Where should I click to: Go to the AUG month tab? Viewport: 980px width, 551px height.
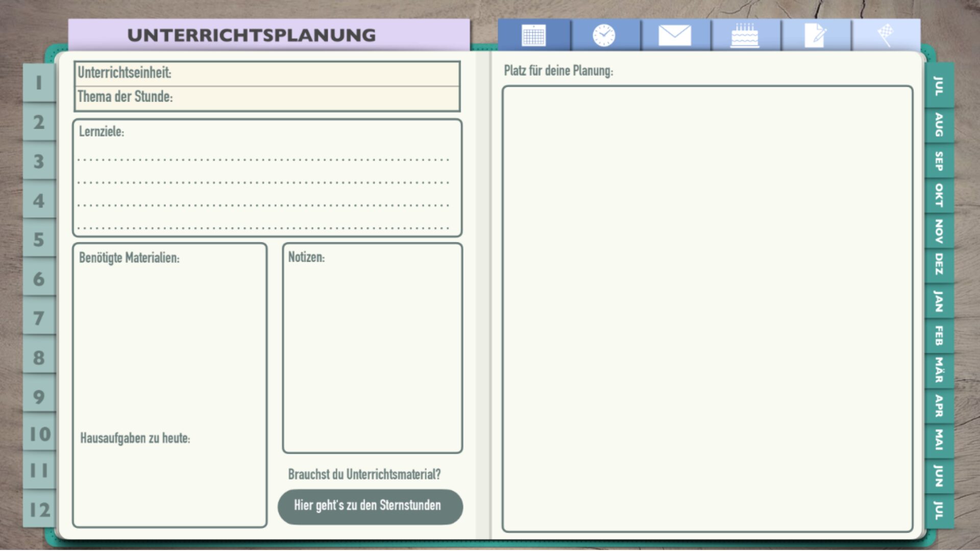click(939, 124)
